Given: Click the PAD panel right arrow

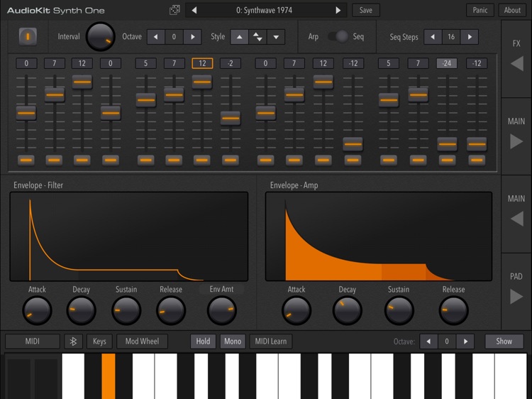Looking at the screenshot, I should [x=516, y=297].
